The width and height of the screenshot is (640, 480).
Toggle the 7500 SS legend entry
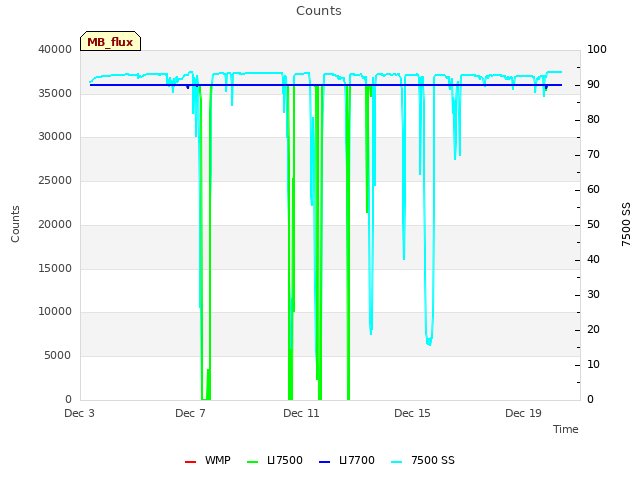(423, 460)
